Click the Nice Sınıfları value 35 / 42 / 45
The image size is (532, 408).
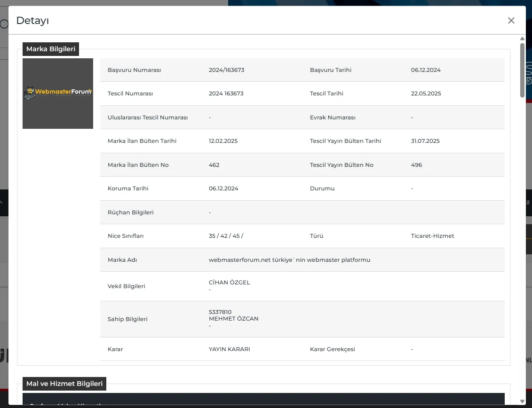coord(226,236)
